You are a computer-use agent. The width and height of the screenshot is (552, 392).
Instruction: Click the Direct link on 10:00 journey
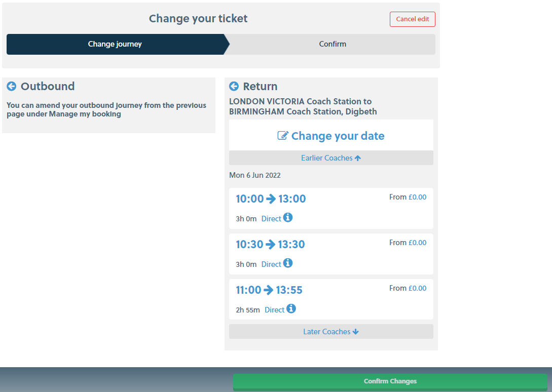[x=271, y=218]
